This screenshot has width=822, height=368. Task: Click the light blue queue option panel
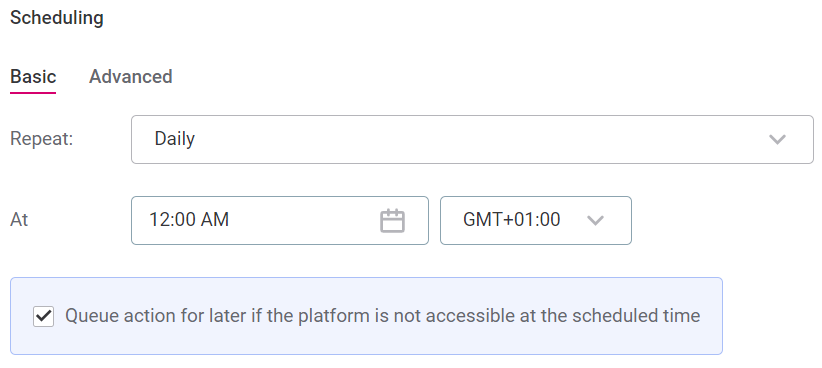point(366,316)
